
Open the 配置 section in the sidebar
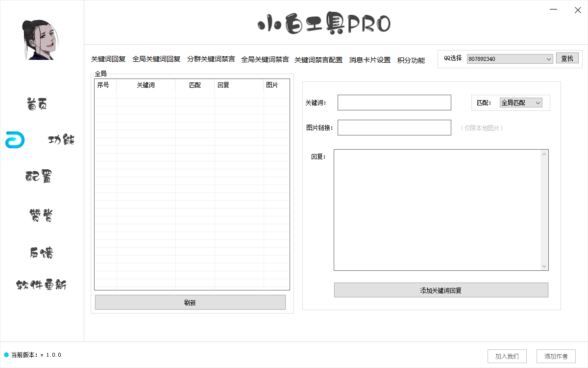38,177
